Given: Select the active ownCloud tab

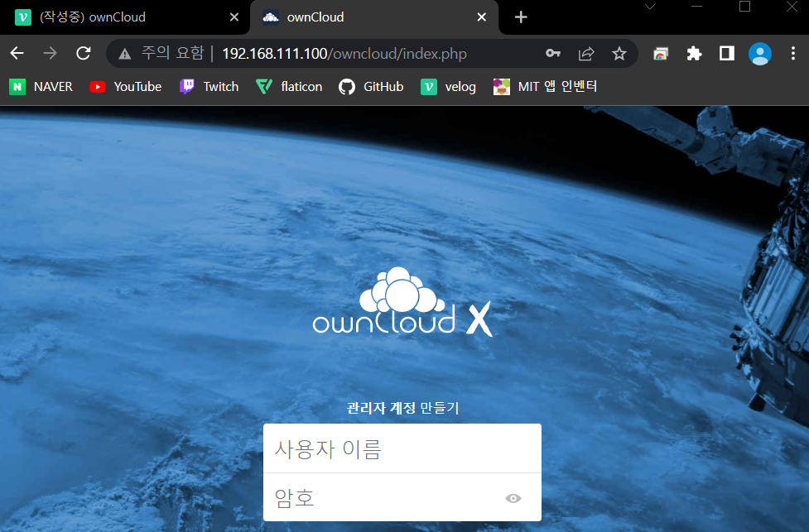Looking at the screenshot, I should (374, 17).
